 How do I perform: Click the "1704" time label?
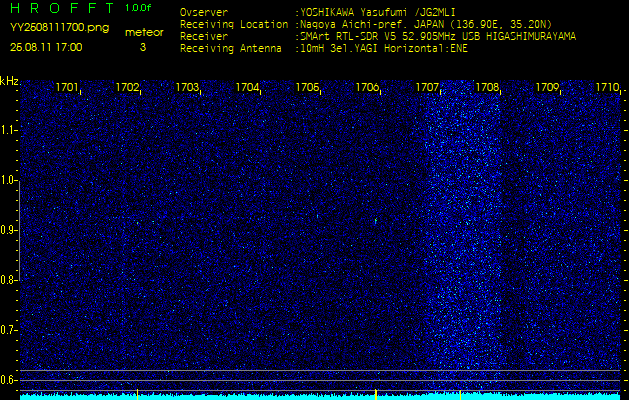[247, 87]
